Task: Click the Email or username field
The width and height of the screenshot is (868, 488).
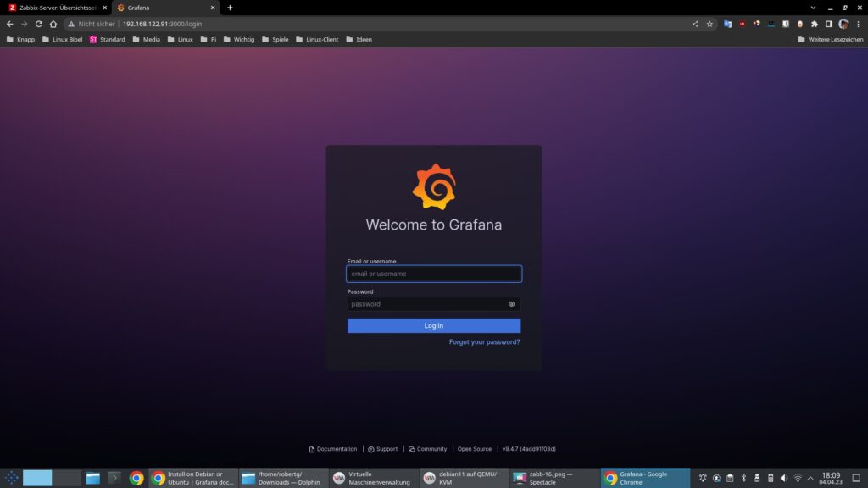Action: pos(433,274)
